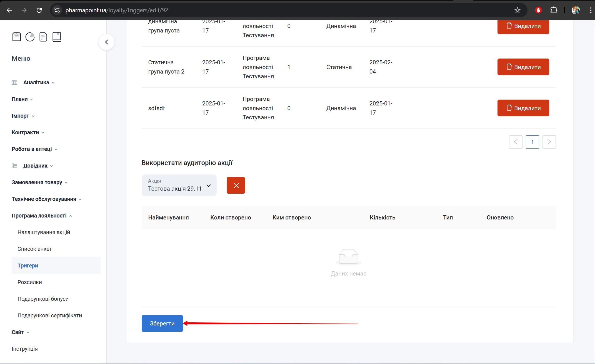Image resolution: width=595 pixels, height=364 pixels.
Task: Reload the page
Action: 39,10
